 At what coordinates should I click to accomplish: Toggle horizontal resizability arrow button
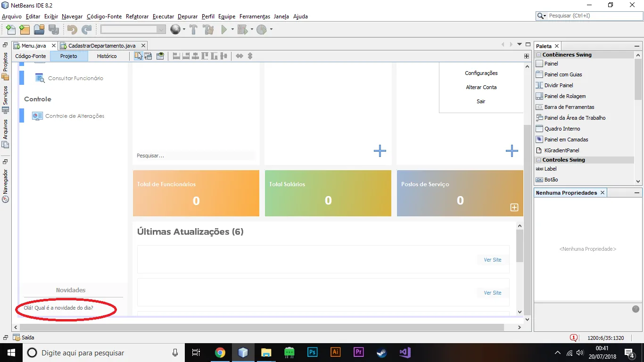pos(239,56)
